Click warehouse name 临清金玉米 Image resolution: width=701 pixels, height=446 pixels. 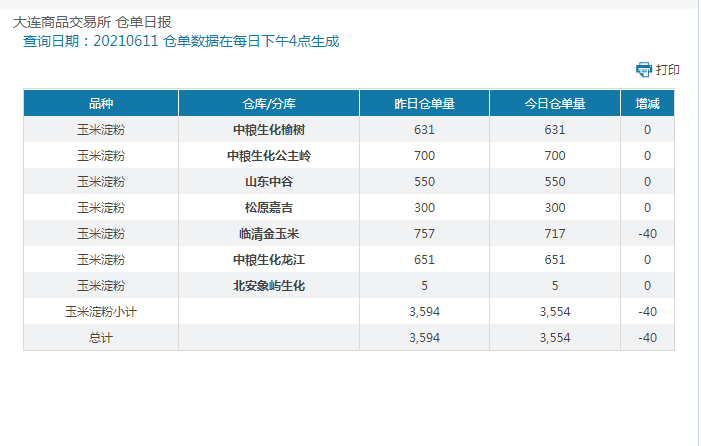coord(269,234)
